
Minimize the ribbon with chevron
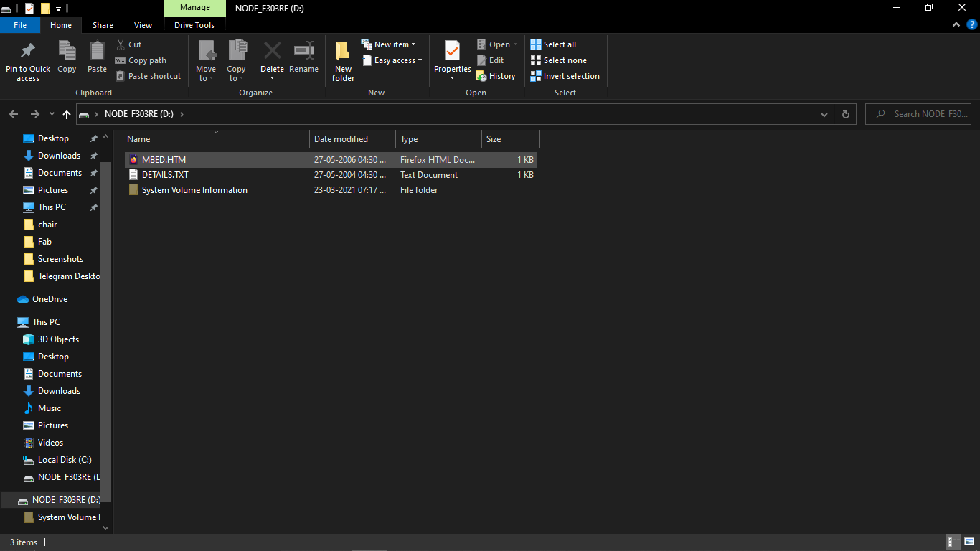point(955,25)
